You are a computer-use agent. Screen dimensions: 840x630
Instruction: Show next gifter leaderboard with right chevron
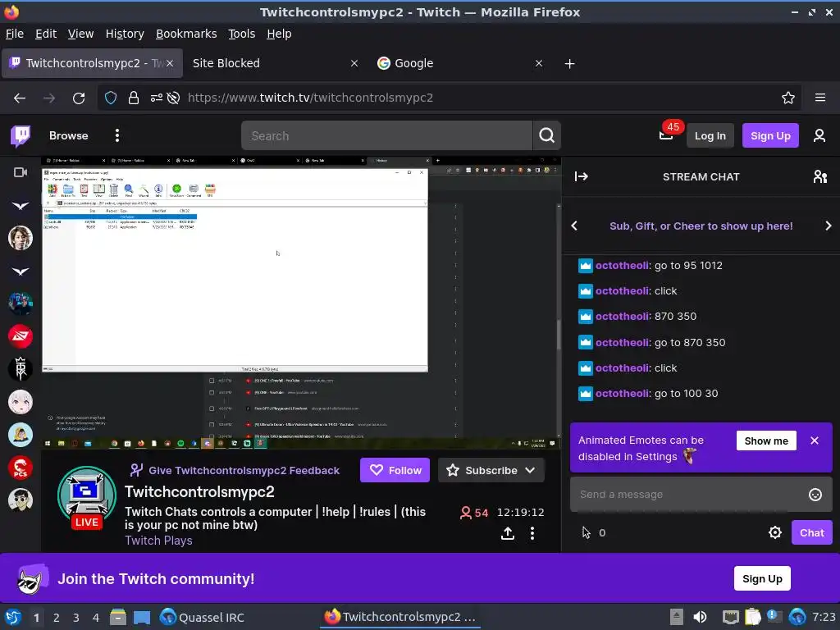[828, 226]
